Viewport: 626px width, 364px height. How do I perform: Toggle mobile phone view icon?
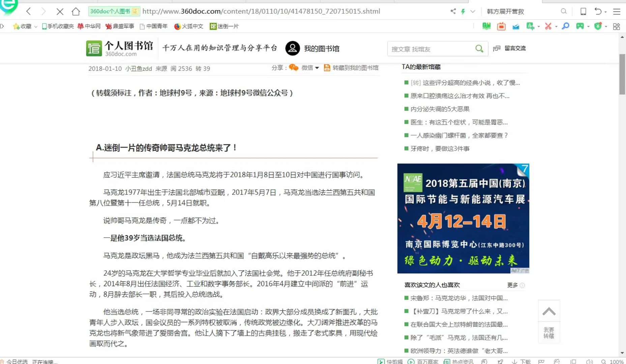pyautogui.click(x=583, y=11)
